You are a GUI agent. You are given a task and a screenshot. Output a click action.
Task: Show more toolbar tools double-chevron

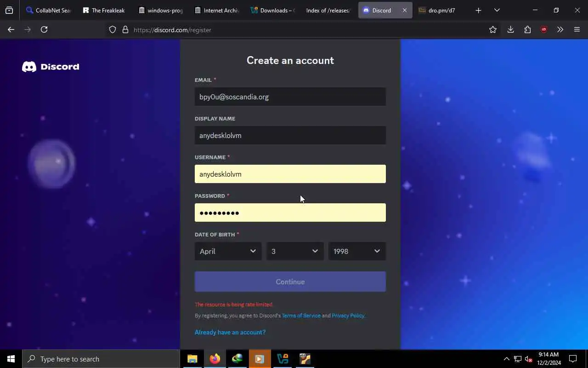tap(560, 29)
